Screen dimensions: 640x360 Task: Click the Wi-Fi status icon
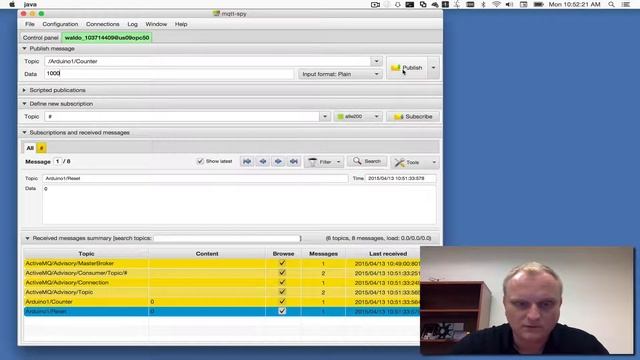pos(496,4)
